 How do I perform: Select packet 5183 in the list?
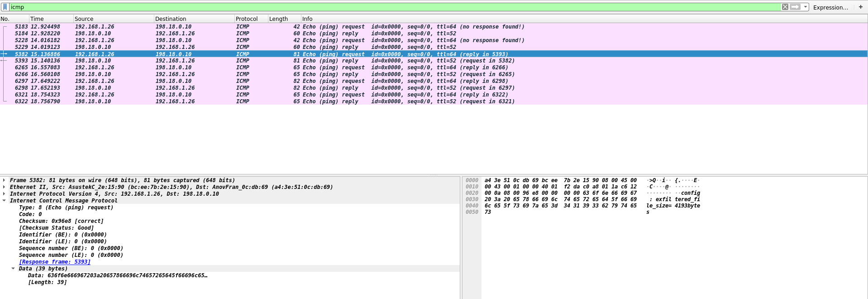pyautogui.click(x=434, y=27)
